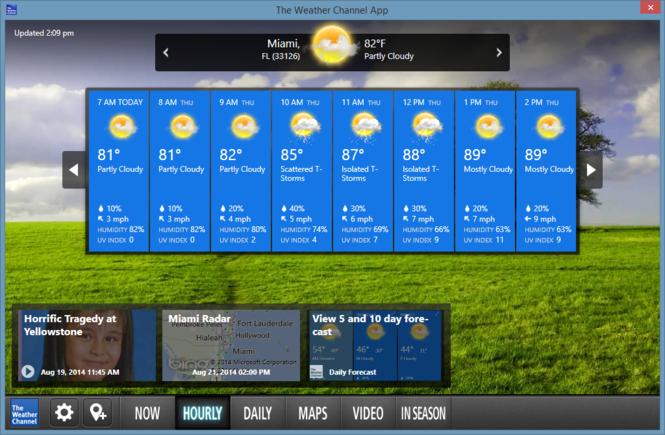Click the 82°F Partly Cloudy current reading
The width and height of the screenshot is (665, 435).
pos(388,49)
